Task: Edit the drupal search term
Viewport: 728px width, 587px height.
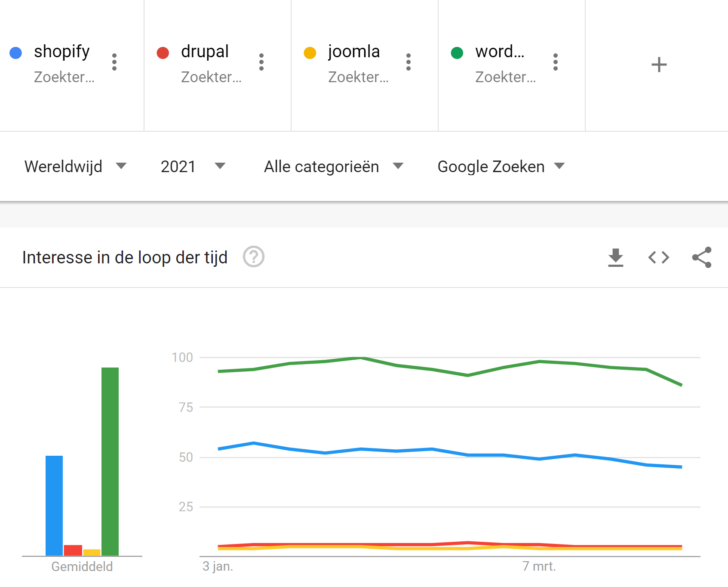Action: (x=205, y=52)
